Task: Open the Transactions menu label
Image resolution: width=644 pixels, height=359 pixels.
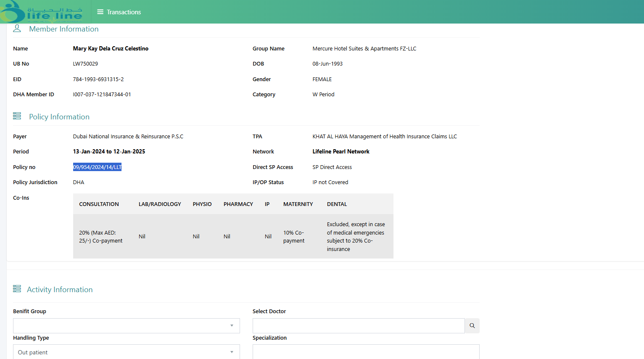Action: (x=124, y=12)
